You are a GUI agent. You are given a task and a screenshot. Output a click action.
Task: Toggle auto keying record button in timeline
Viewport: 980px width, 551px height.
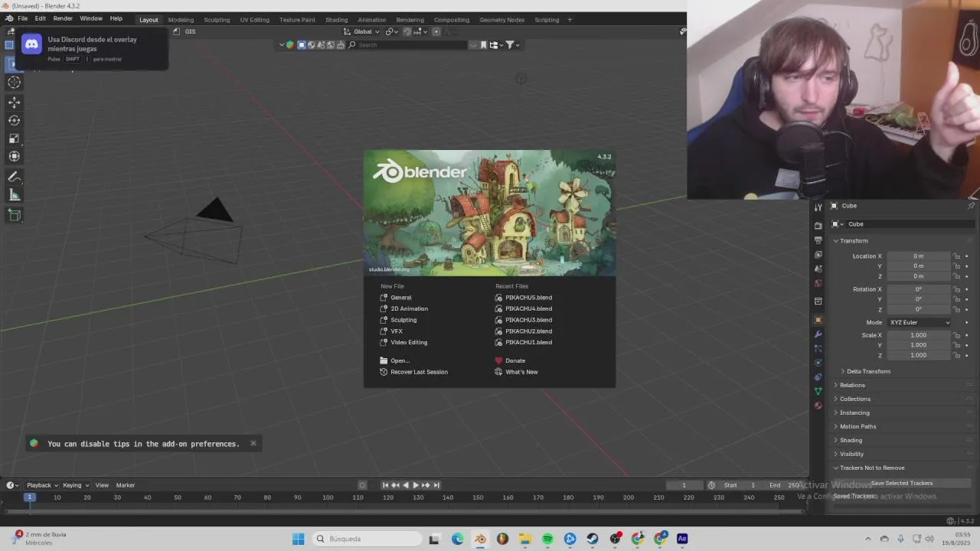[x=363, y=485]
